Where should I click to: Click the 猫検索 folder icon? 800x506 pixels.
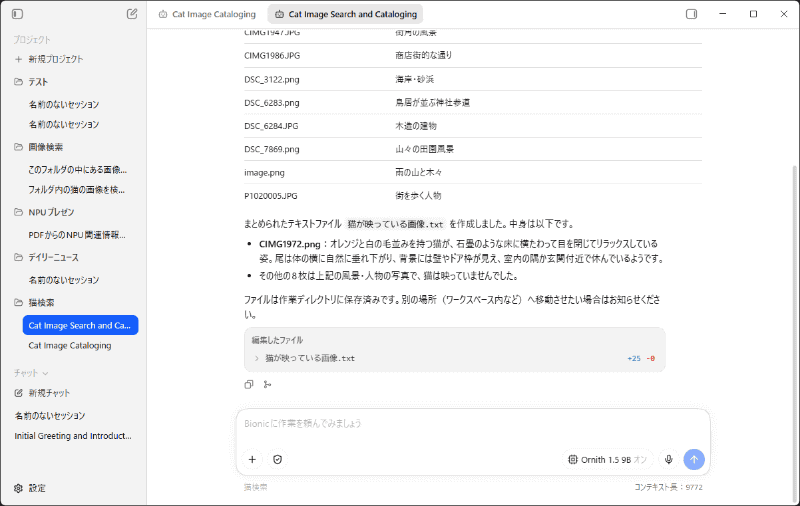coord(18,302)
